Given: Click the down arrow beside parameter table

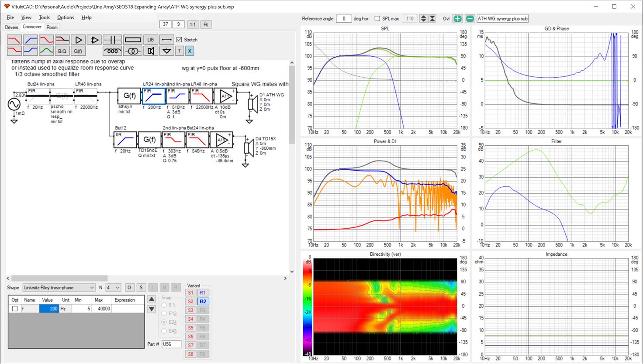Looking at the screenshot, I should pyautogui.click(x=152, y=309).
